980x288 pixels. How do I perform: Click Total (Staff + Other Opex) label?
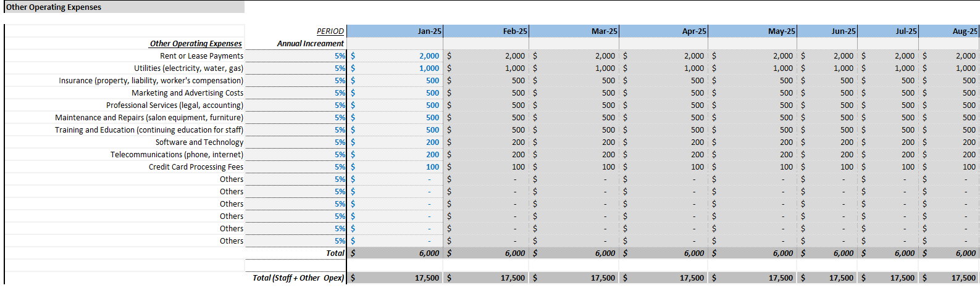(x=298, y=278)
